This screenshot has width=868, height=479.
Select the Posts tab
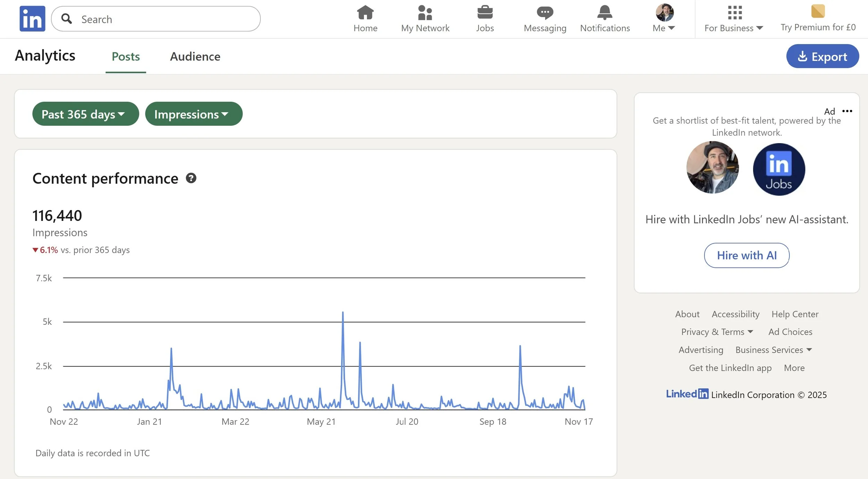[126, 57]
